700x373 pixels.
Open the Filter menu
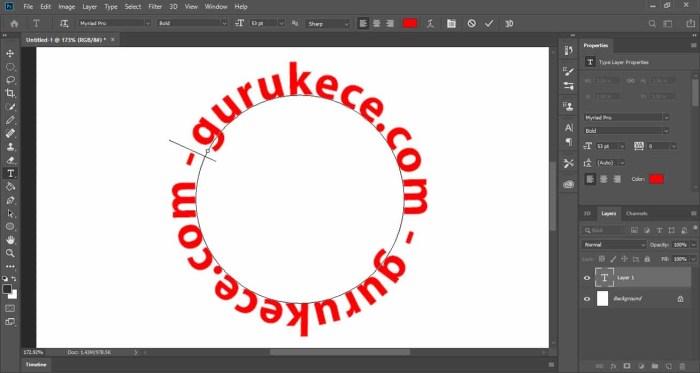(x=155, y=7)
